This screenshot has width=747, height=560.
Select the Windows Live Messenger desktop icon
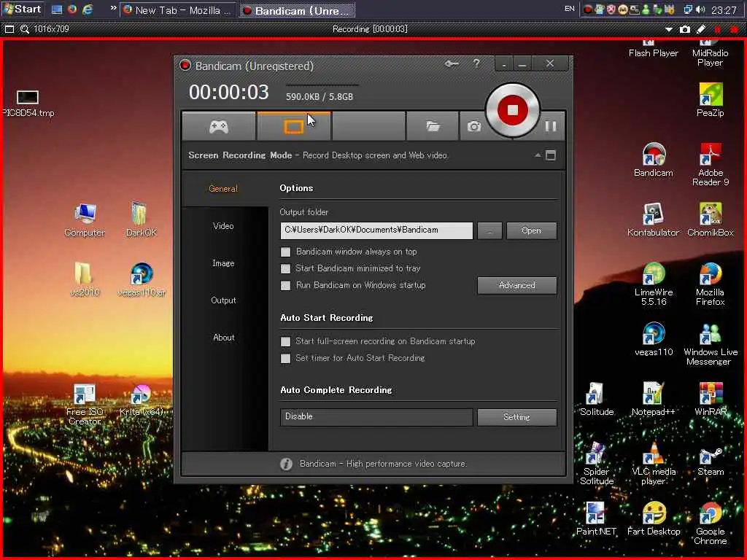711,344
